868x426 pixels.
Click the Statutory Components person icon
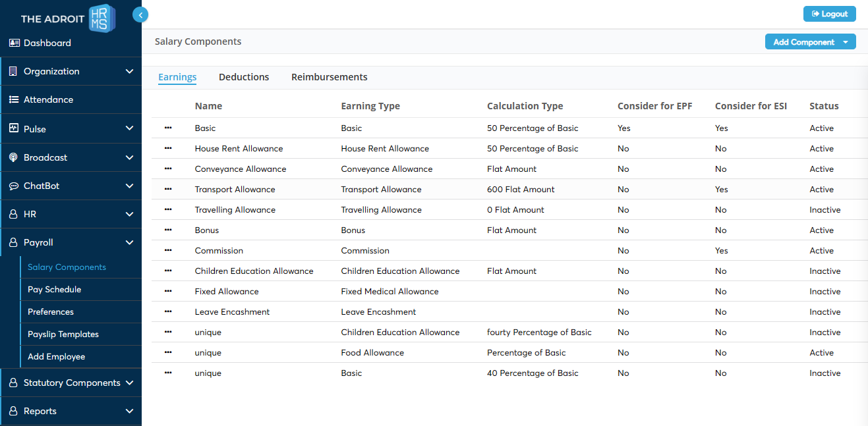pyautogui.click(x=13, y=383)
